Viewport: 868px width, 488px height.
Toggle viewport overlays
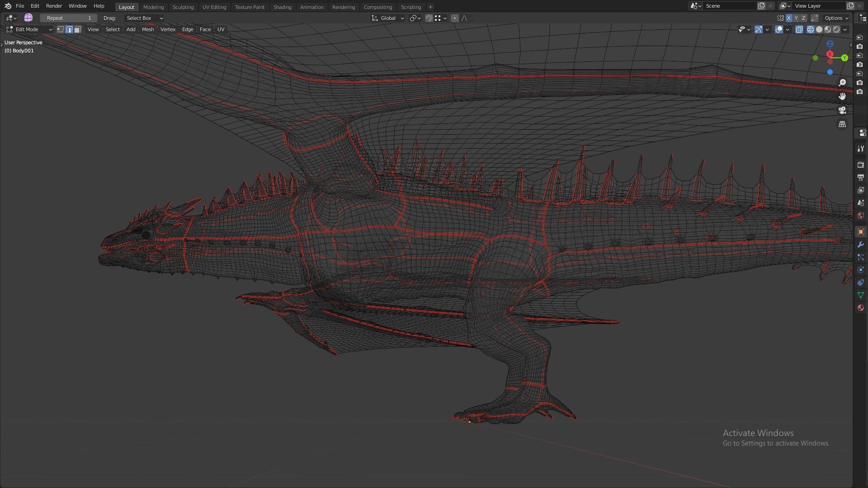[x=779, y=29]
